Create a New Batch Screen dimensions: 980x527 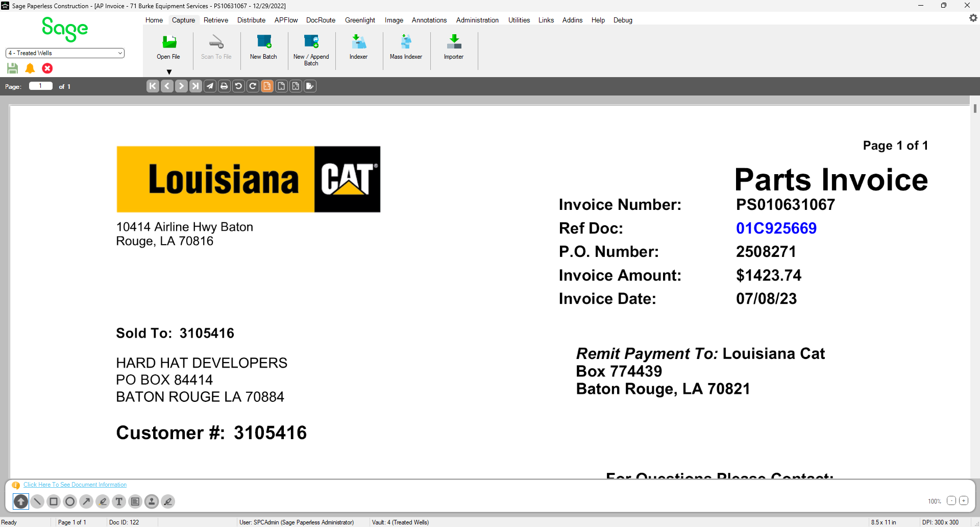(263, 46)
